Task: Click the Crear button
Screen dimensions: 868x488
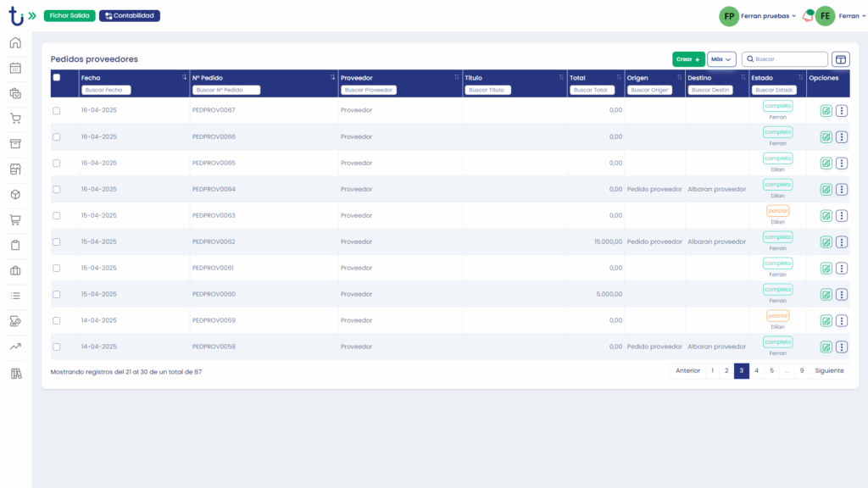Action: click(688, 59)
